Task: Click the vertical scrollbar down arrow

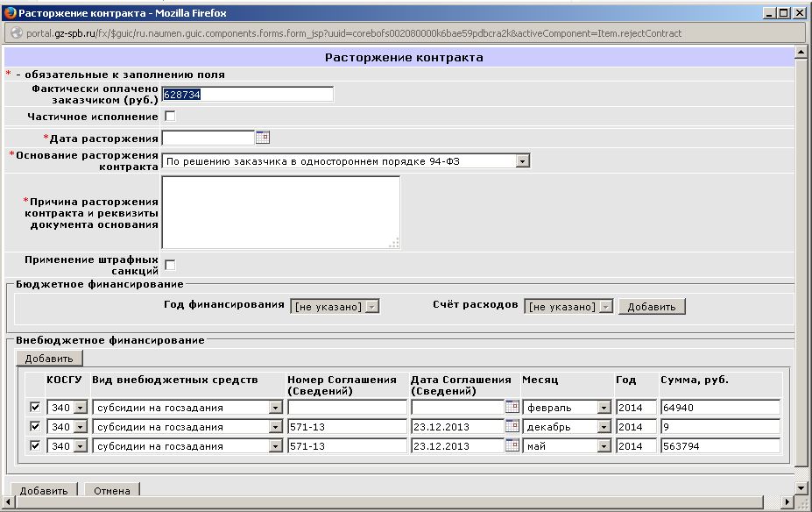Action: click(x=801, y=487)
